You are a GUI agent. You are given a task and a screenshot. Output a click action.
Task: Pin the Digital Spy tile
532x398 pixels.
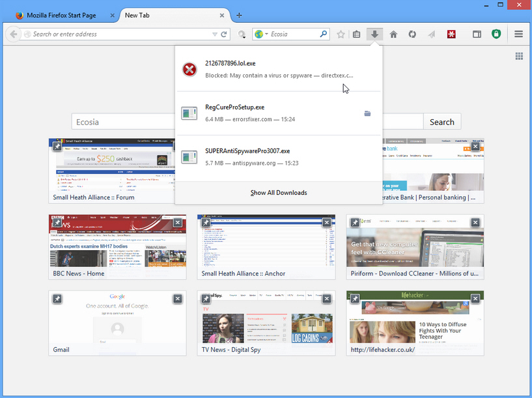(x=206, y=298)
